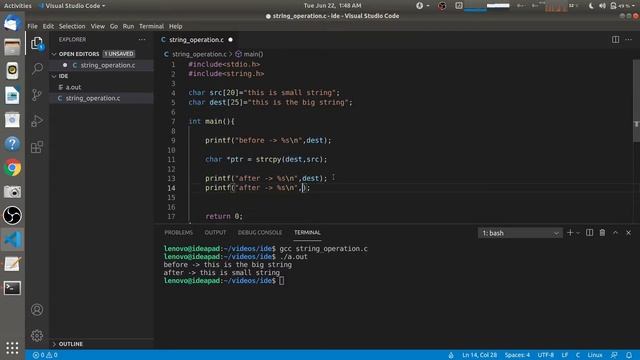640x360 pixels.
Task: Show Applications grid in the dock
Action: pyautogui.click(x=12, y=348)
